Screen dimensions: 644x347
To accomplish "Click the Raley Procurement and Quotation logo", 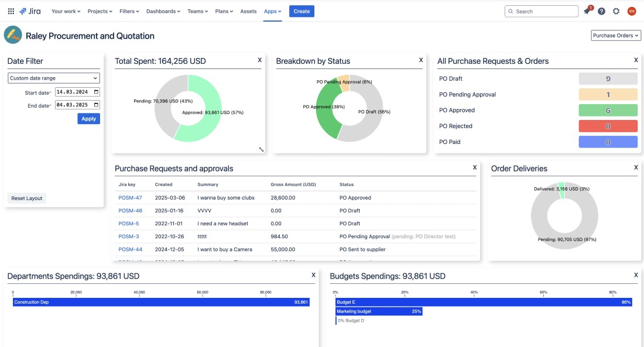I will (12, 35).
